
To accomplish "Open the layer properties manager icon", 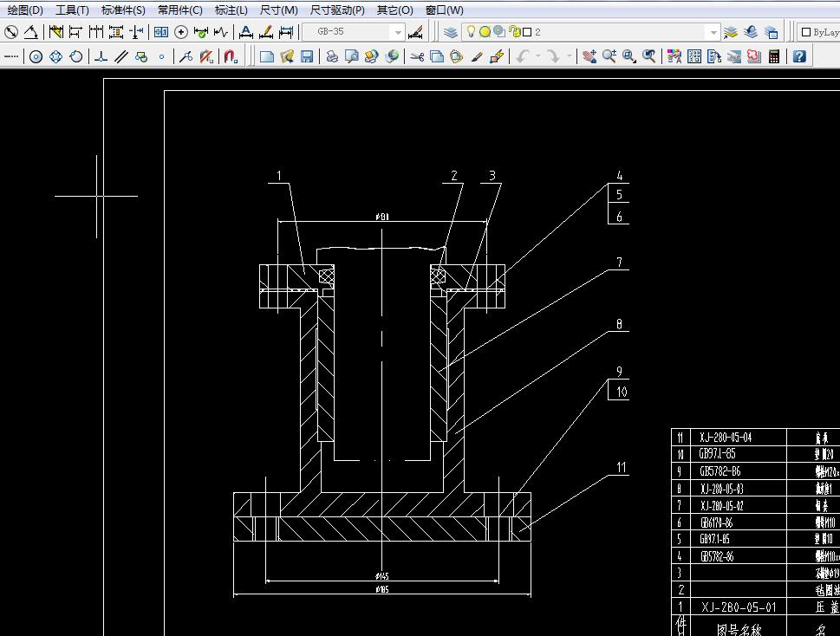I will click(x=451, y=32).
